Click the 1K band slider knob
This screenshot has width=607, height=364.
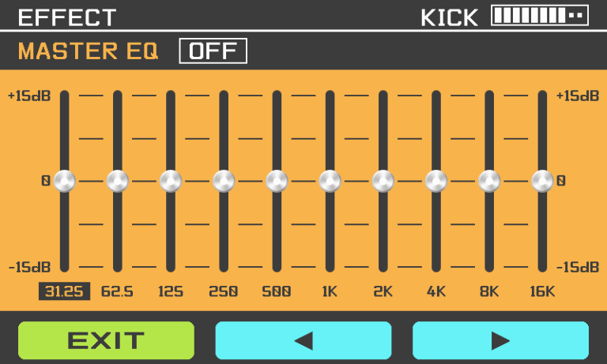(330, 181)
